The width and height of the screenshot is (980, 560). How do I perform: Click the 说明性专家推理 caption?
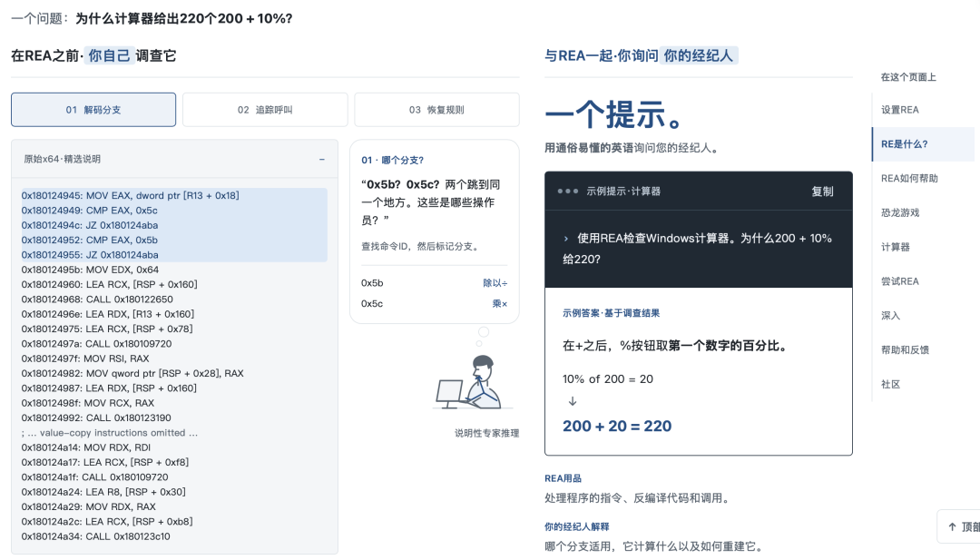(487, 433)
